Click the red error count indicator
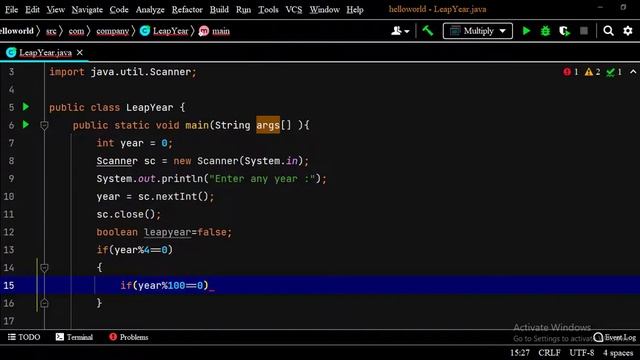 click(571, 72)
